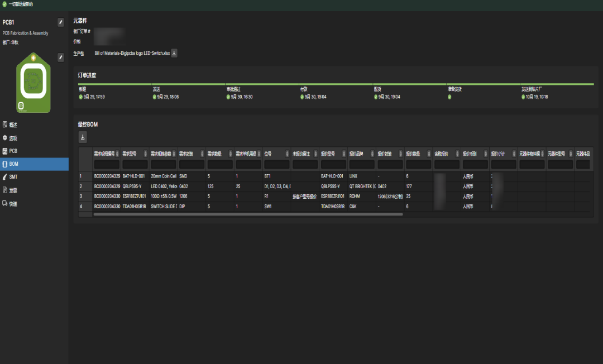Focus the 需求型号 filter box

point(135,165)
